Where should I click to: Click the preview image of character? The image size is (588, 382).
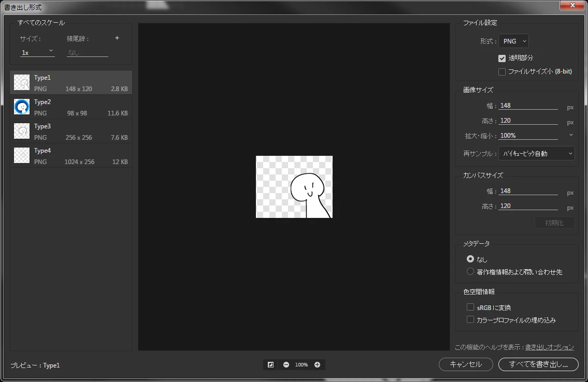(294, 187)
